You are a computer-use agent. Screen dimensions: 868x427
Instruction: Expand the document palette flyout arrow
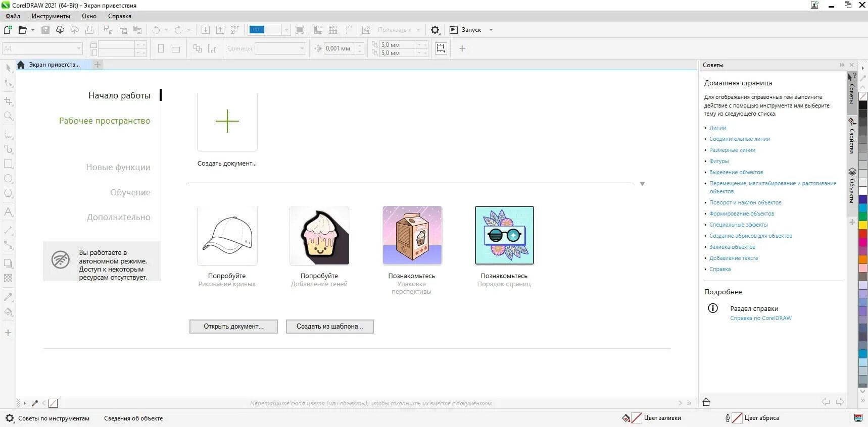24,403
